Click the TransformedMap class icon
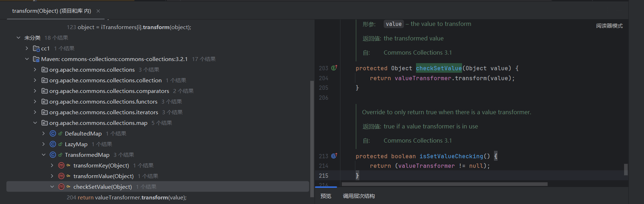Viewport: 644px width, 204px height. pos(53,155)
